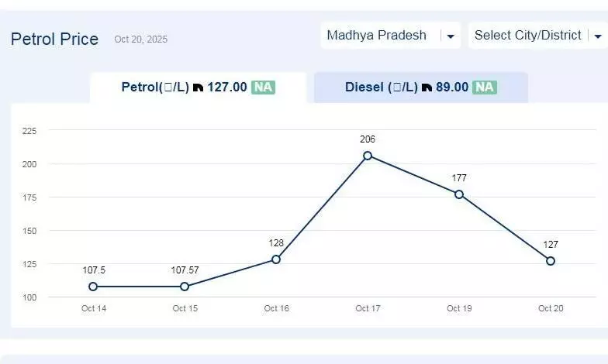
Task: Select the Oct 14 data point marker
Action: [93, 287]
